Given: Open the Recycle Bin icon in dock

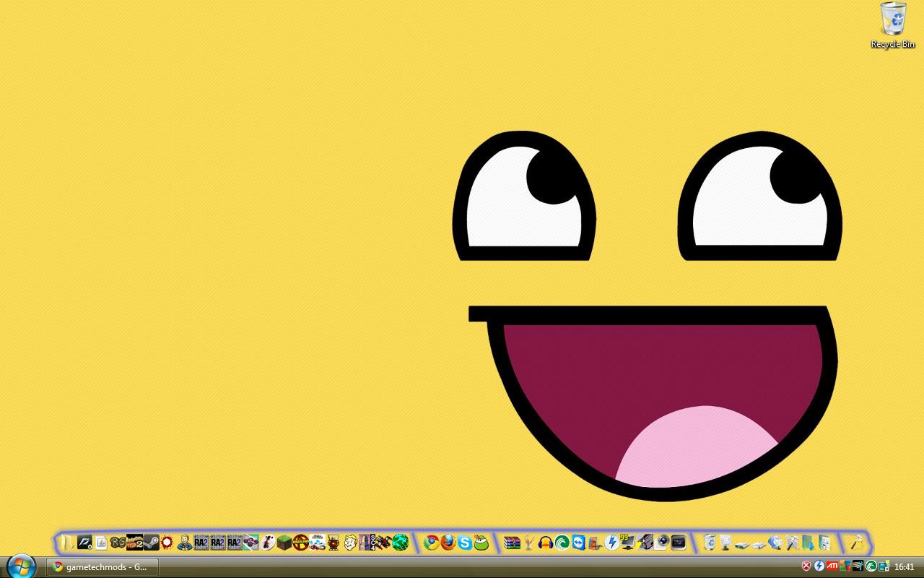Looking at the screenshot, I should (x=710, y=542).
